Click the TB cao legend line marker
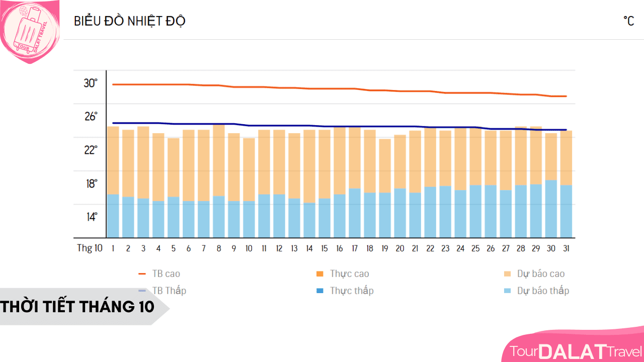This screenshot has height=362, width=644. click(x=142, y=274)
